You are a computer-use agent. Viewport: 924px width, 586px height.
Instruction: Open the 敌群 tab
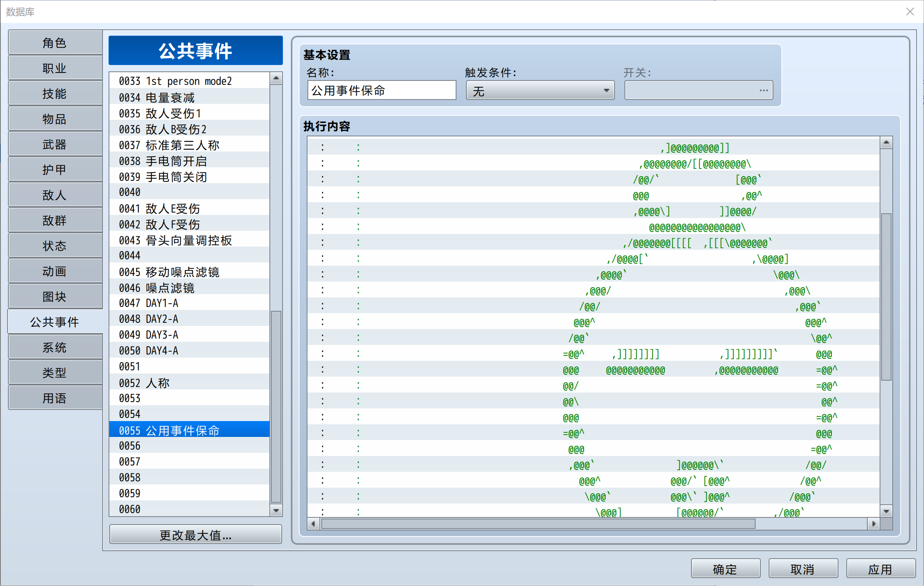(55, 220)
